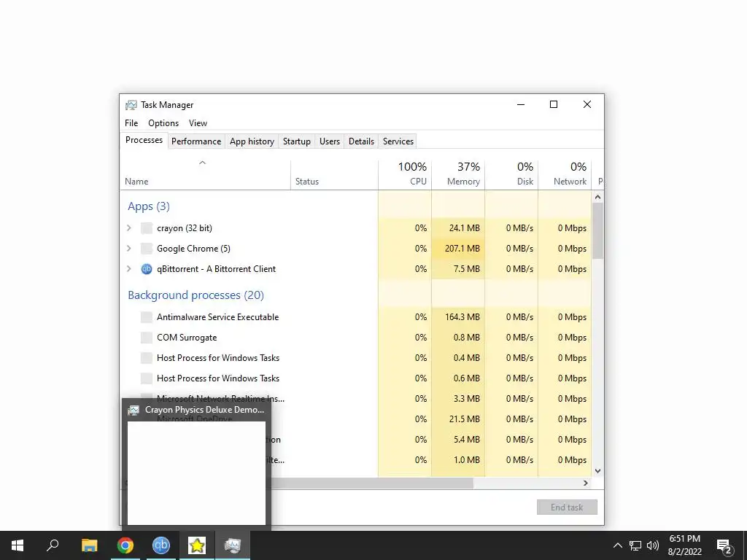The width and height of the screenshot is (747, 560).
Task: Switch to the Startup tab
Action: (x=297, y=141)
